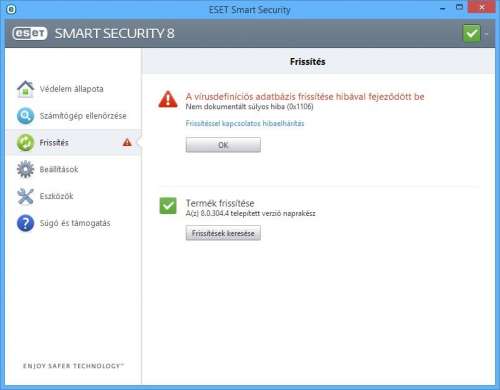Click the blue question mark help icon

(x=25, y=223)
